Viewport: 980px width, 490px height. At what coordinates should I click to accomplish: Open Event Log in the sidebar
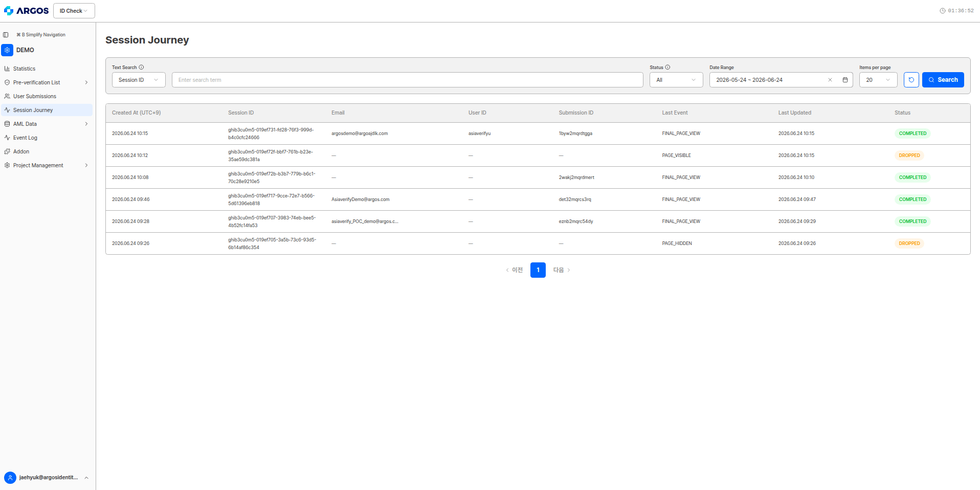[47, 138]
